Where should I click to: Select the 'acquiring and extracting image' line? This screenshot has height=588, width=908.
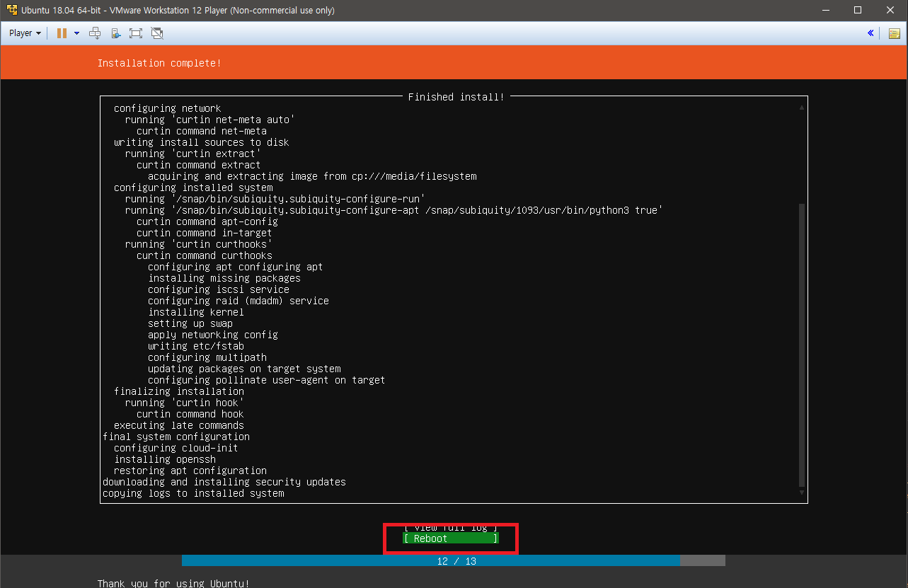(312, 176)
